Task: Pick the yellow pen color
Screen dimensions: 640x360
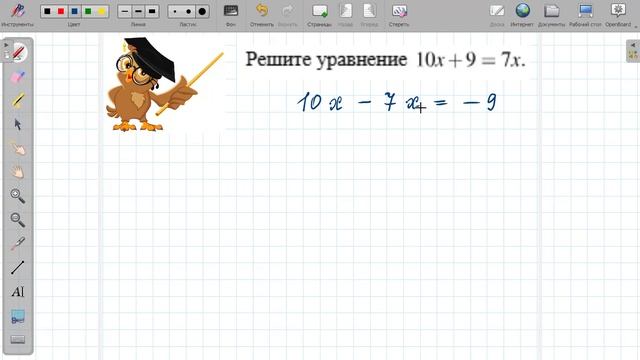Action: pos(101,11)
